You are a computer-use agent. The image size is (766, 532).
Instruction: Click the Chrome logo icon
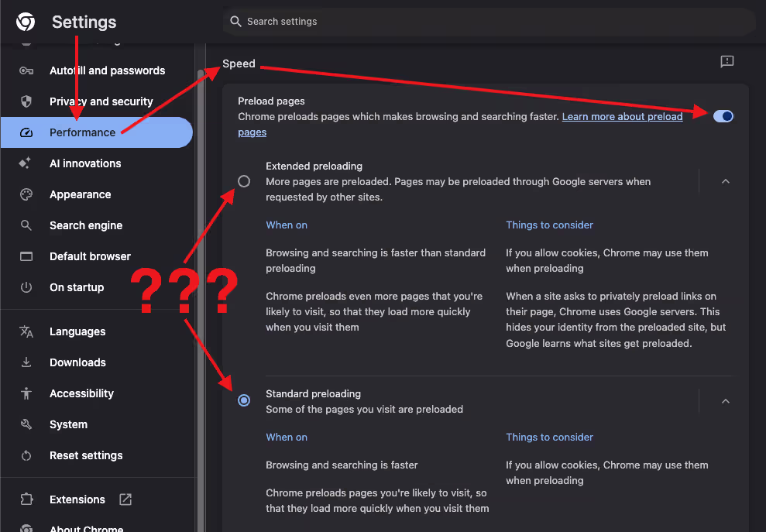(26, 22)
